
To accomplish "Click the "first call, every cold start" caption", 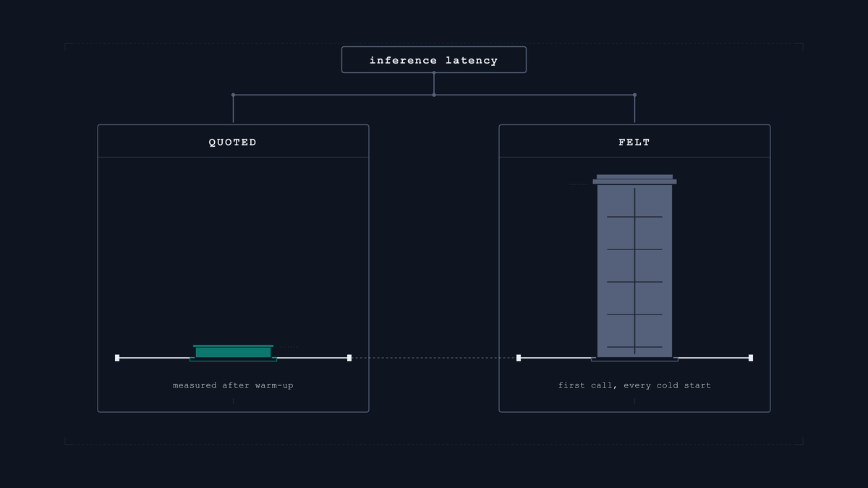I will 634,385.
